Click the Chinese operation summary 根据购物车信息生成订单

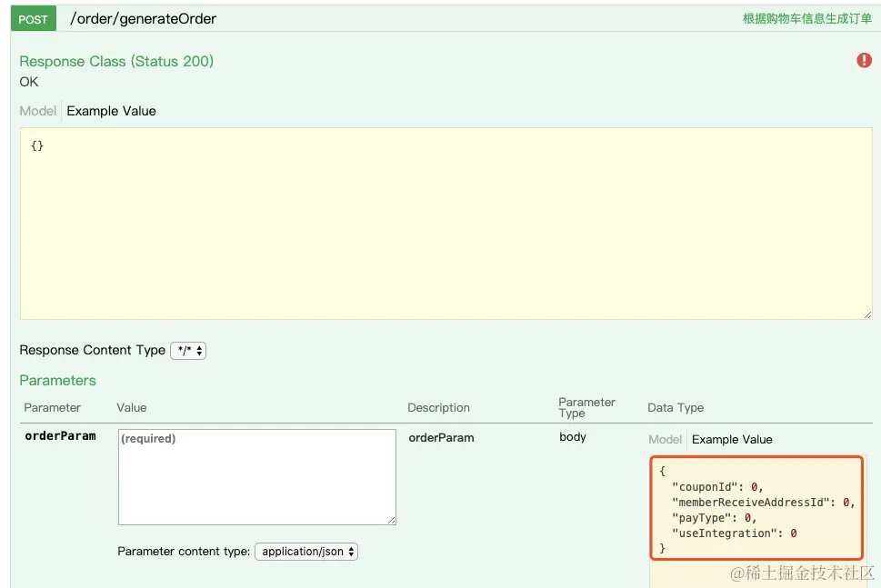point(806,18)
